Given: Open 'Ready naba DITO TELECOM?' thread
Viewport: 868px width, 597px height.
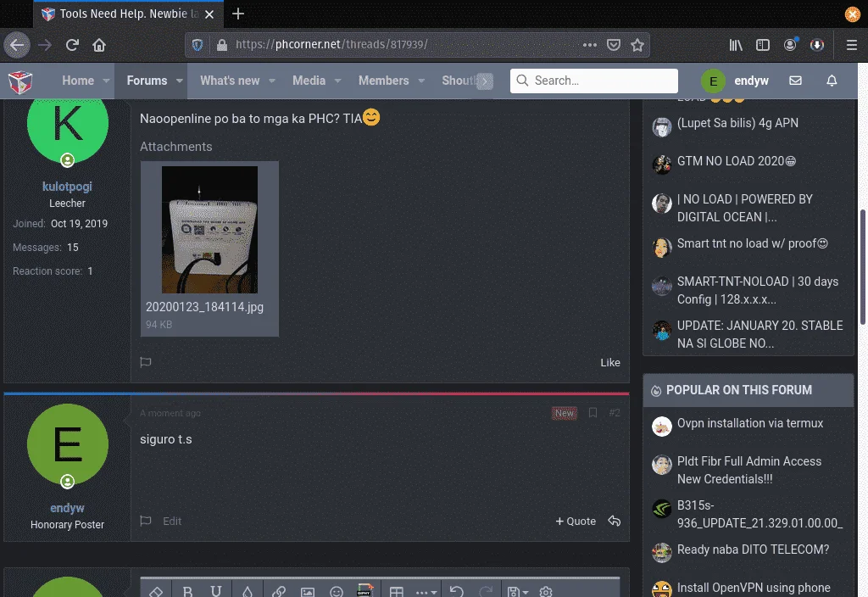Looking at the screenshot, I should point(753,550).
